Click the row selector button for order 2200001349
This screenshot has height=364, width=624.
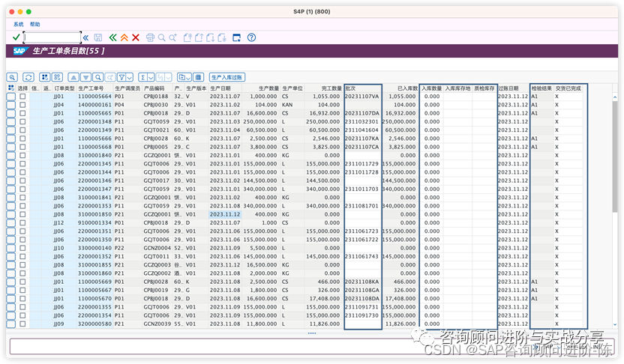(x=10, y=130)
